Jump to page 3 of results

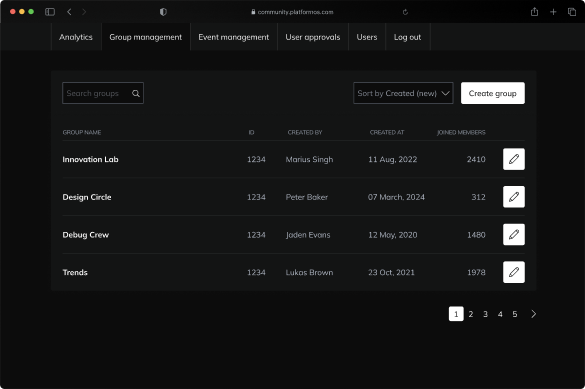point(485,314)
